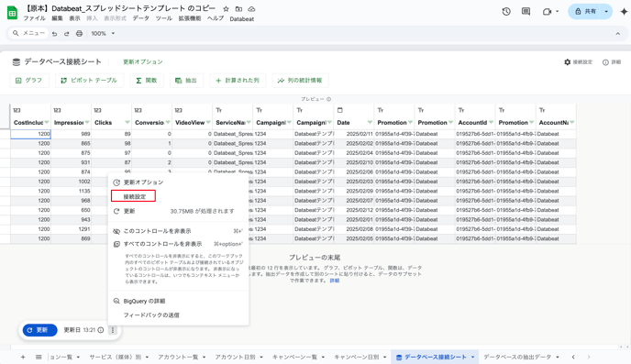The height and width of the screenshot is (364, 631).
Task: Click the ピボット テーブル button
Action: pos(89,81)
